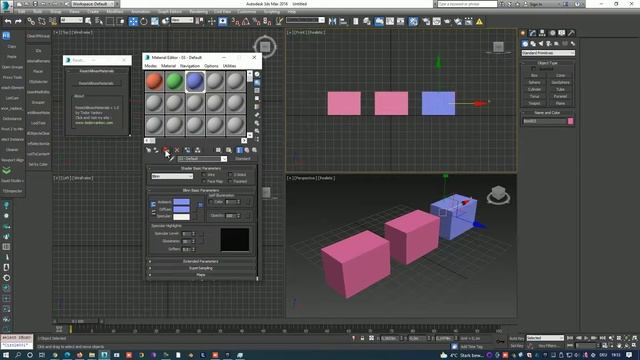Toggle the AutoGrid checkbox under Object Type
This screenshot has width=640, height=360.
534,69
